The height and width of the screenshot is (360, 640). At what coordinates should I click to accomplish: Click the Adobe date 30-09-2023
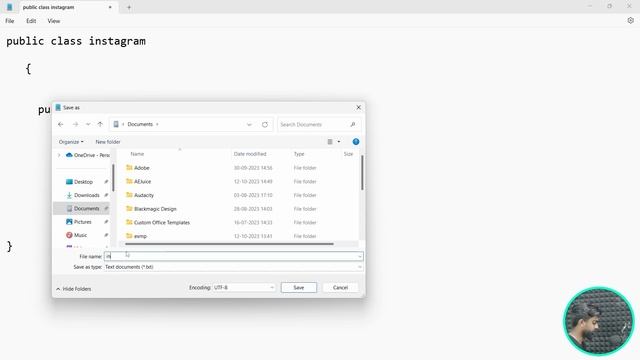pyautogui.click(x=253, y=168)
